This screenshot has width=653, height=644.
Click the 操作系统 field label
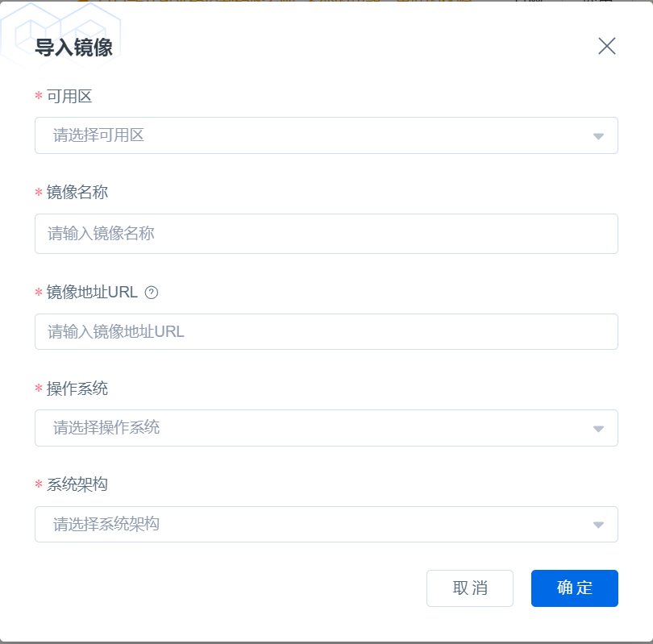coord(77,388)
